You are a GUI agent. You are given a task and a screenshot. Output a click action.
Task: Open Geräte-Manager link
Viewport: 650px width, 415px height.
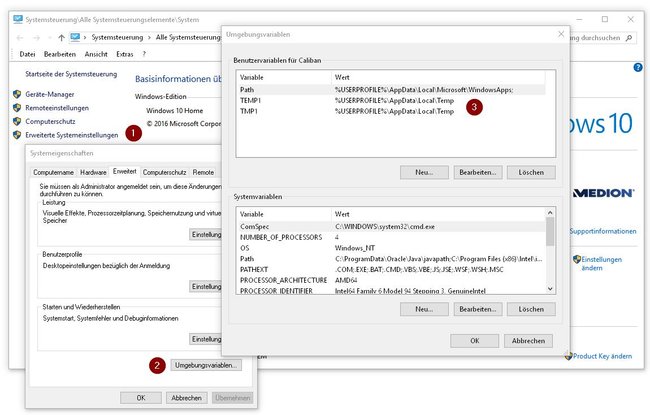[x=50, y=94]
